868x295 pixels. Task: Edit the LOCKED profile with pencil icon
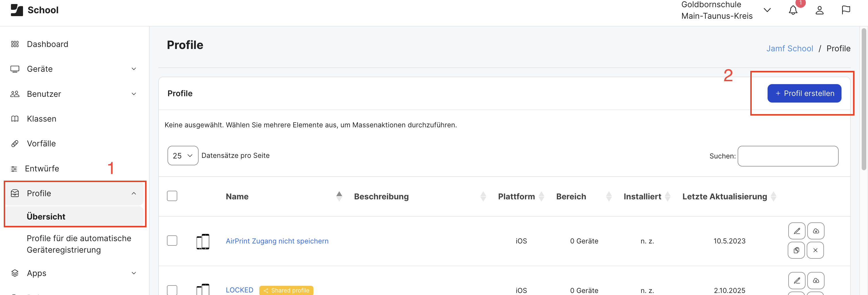click(797, 281)
